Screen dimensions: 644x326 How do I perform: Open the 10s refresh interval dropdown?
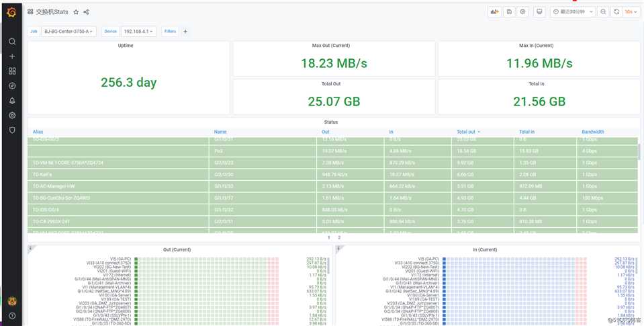point(631,12)
